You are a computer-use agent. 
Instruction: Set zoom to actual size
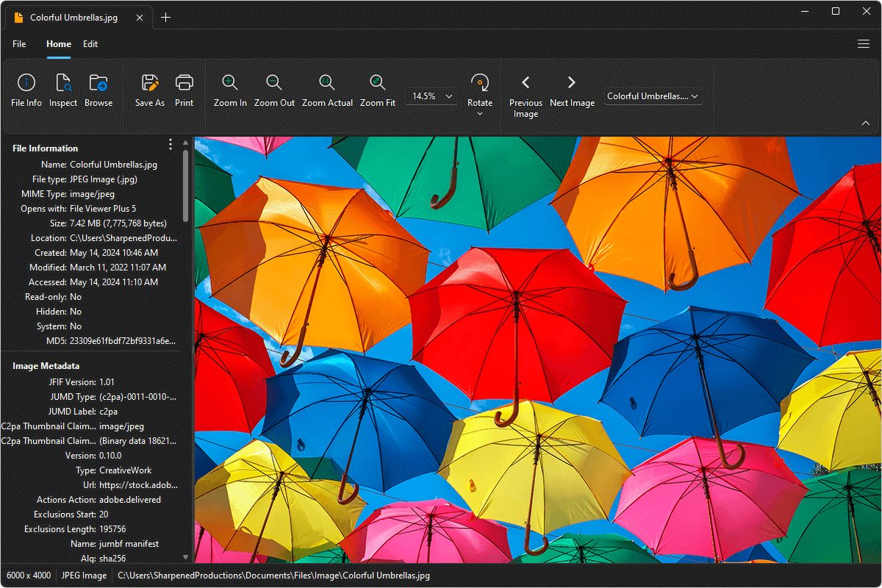click(327, 90)
